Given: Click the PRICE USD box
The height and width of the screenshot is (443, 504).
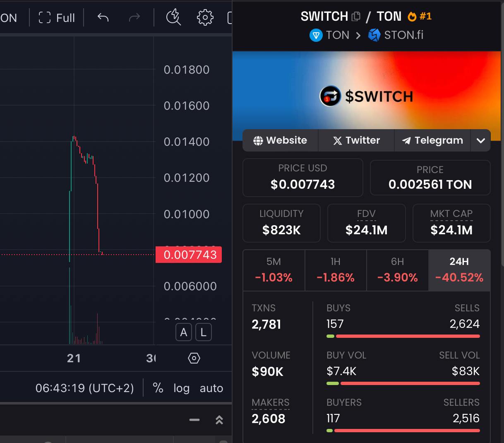Looking at the screenshot, I should (x=303, y=178).
